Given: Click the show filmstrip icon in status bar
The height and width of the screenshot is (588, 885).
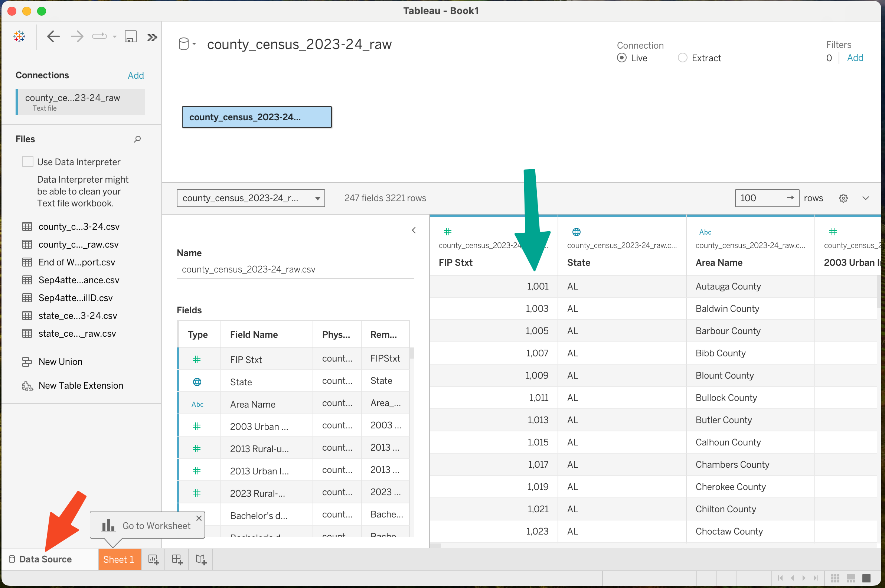Looking at the screenshot, I should coord(851,578).
